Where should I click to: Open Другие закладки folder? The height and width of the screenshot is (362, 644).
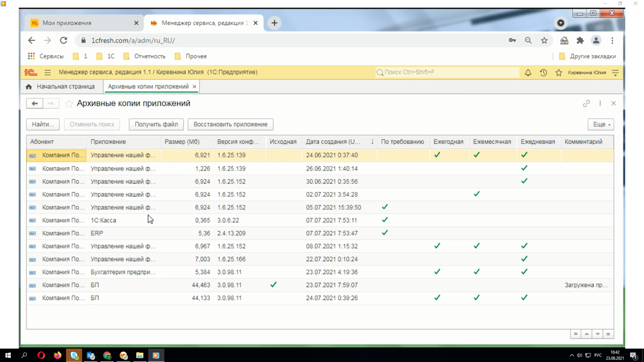pos(587,56)
